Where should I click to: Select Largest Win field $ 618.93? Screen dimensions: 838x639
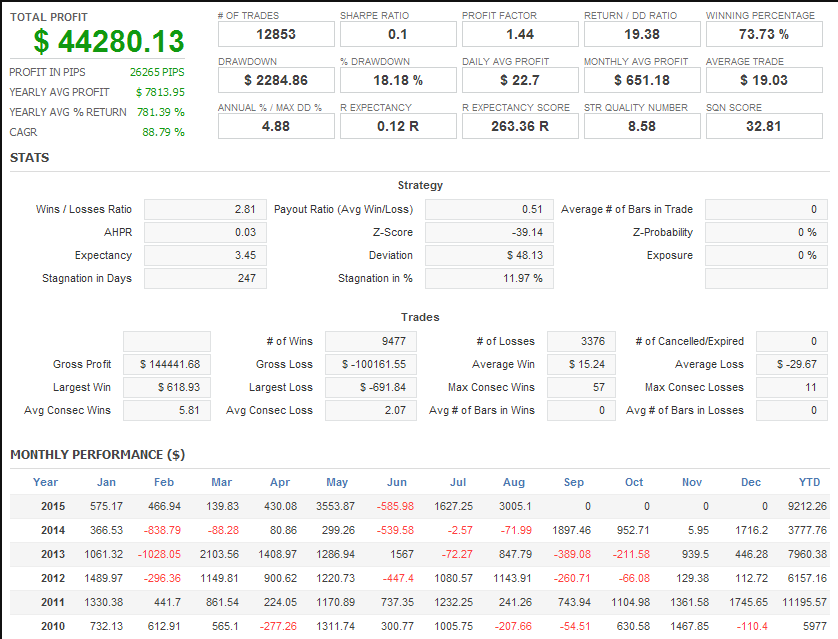pyautogui.click(x=167, y=387)
